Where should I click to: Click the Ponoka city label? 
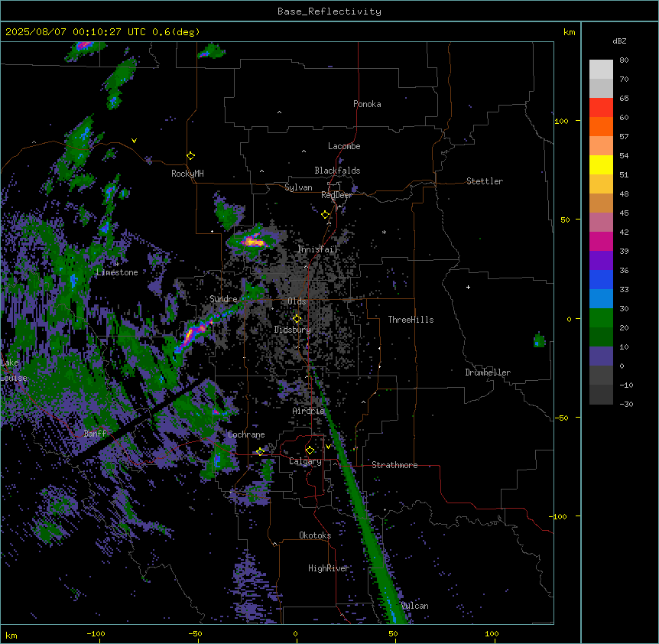(367, 104)
